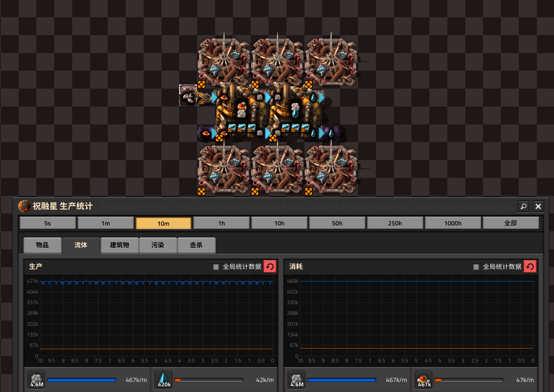Close the production statistics window

pos(538,206)
